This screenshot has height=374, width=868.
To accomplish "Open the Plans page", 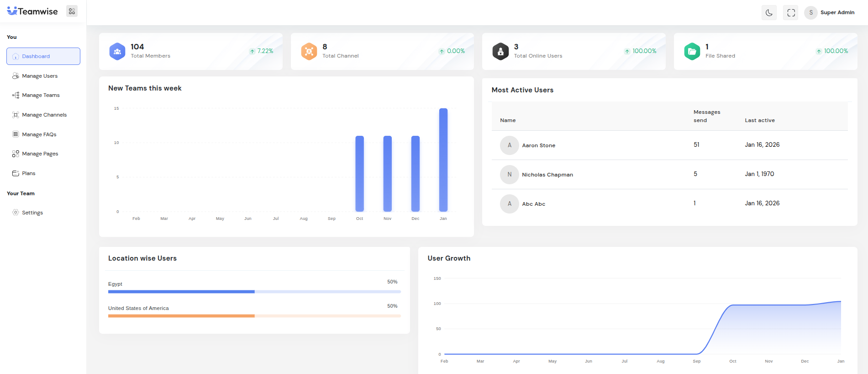I will 28,173.
